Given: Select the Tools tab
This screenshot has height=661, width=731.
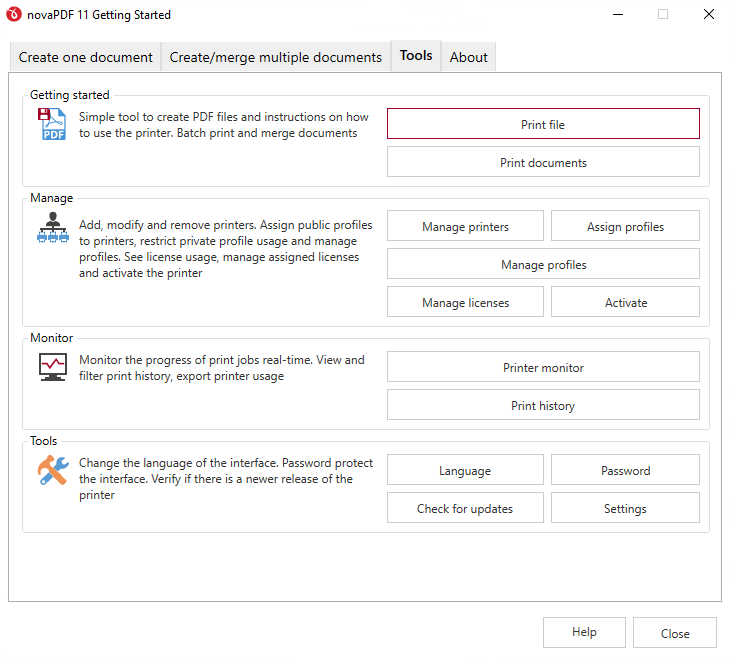Looking at the screenshot, I should 416,55.
